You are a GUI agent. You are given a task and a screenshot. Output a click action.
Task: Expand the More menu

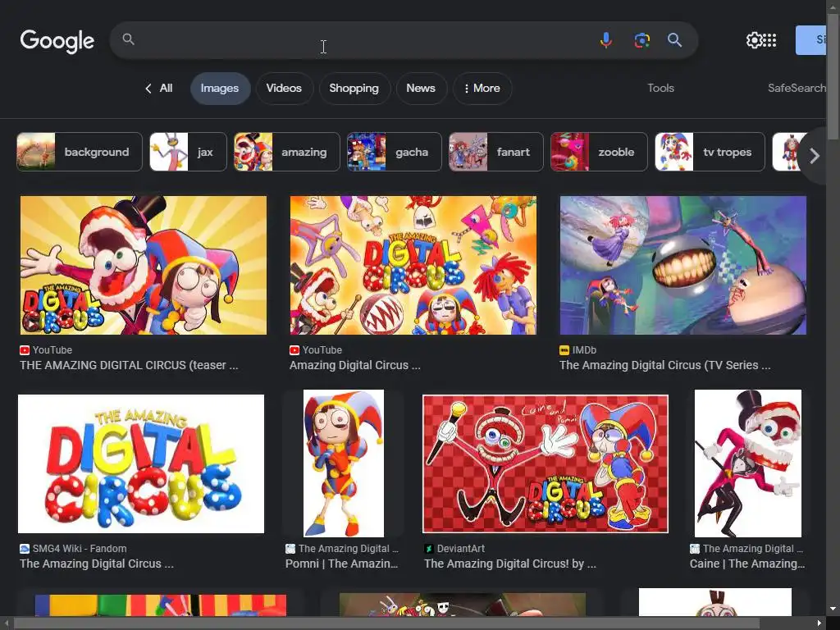tap(482, 89)
